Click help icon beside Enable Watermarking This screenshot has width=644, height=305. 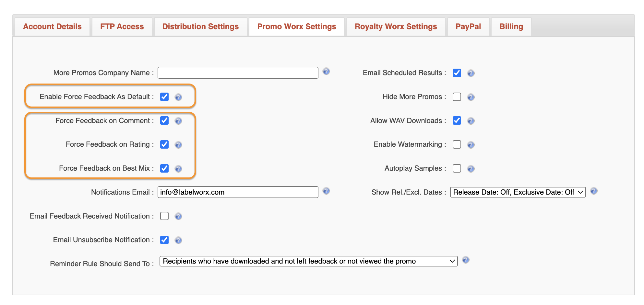(471, 145)
